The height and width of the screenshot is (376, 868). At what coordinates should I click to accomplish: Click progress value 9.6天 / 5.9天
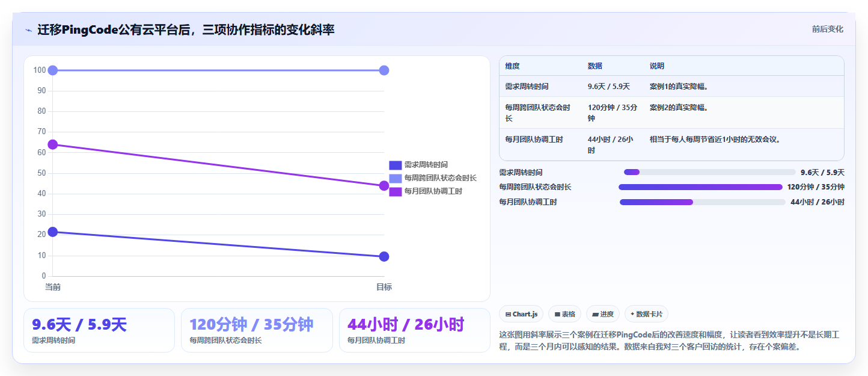click(x=822, y=172)
